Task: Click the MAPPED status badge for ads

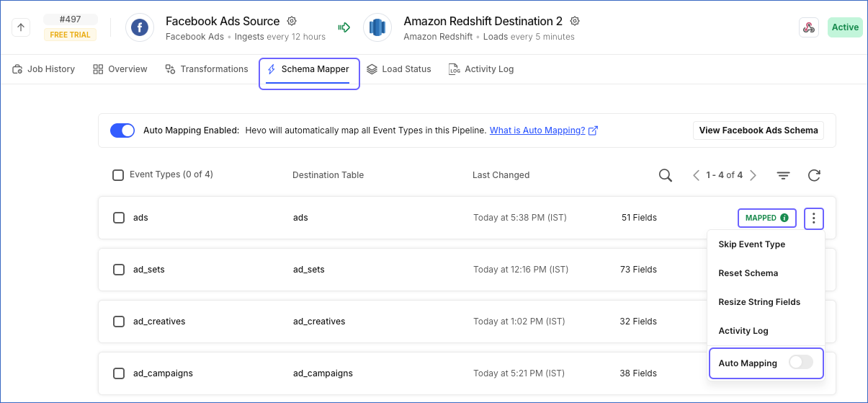Action: tap(766, 218)
